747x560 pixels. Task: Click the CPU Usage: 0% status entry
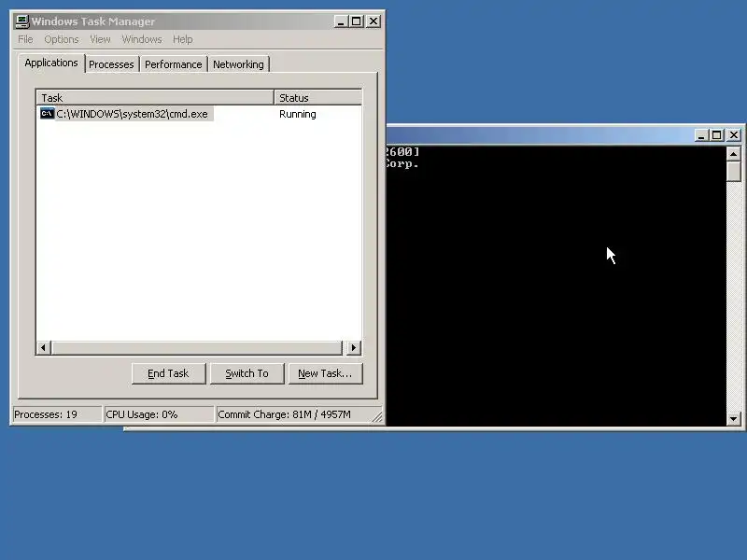159,414
